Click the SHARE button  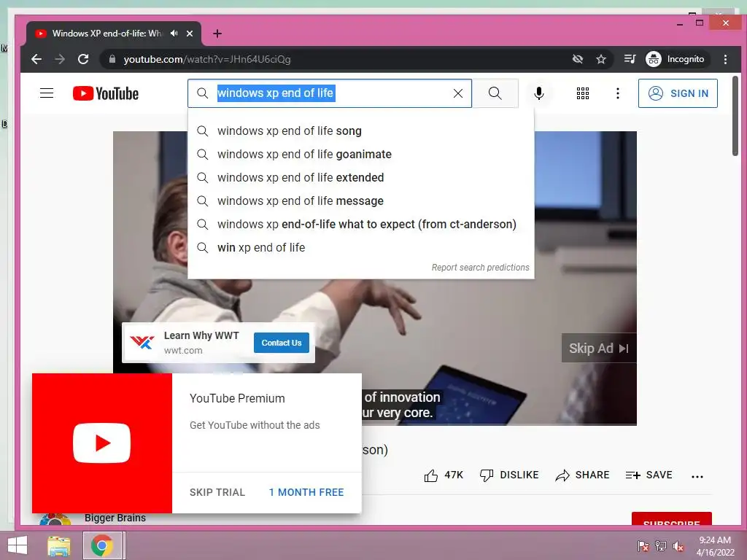[583, 475]
